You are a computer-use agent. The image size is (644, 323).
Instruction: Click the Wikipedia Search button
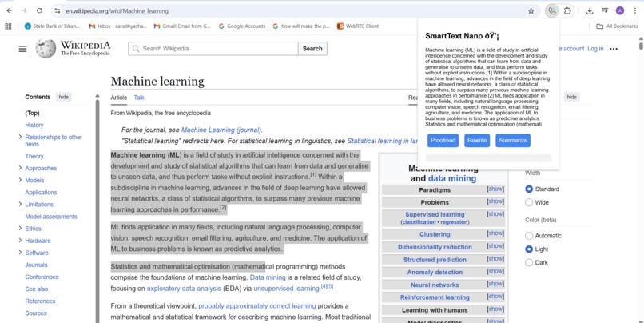point(312,49)
